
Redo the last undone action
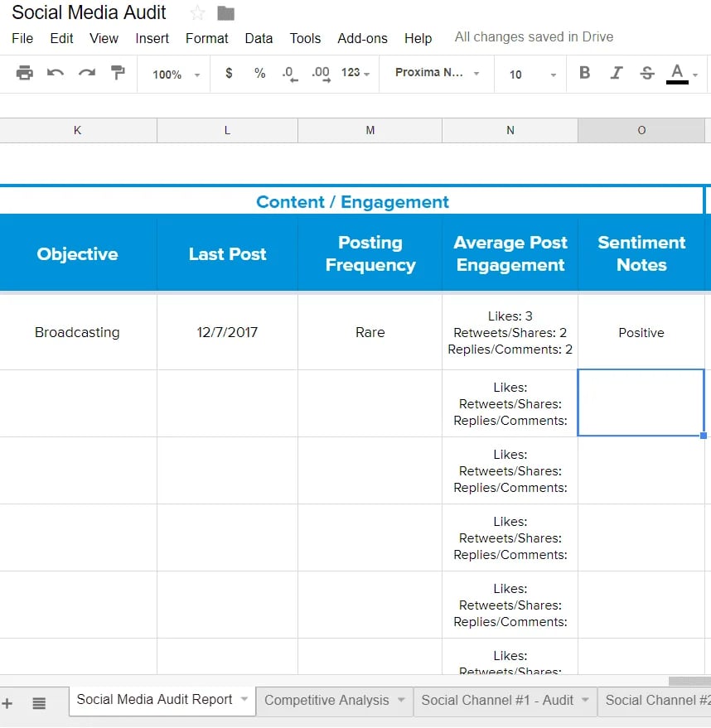(86, 73)
